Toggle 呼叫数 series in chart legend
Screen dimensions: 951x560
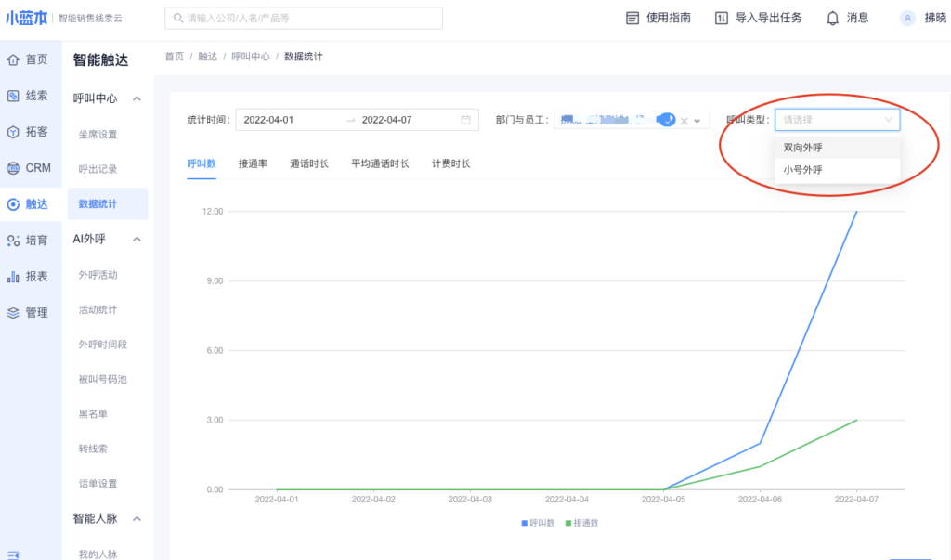[537, 523]
